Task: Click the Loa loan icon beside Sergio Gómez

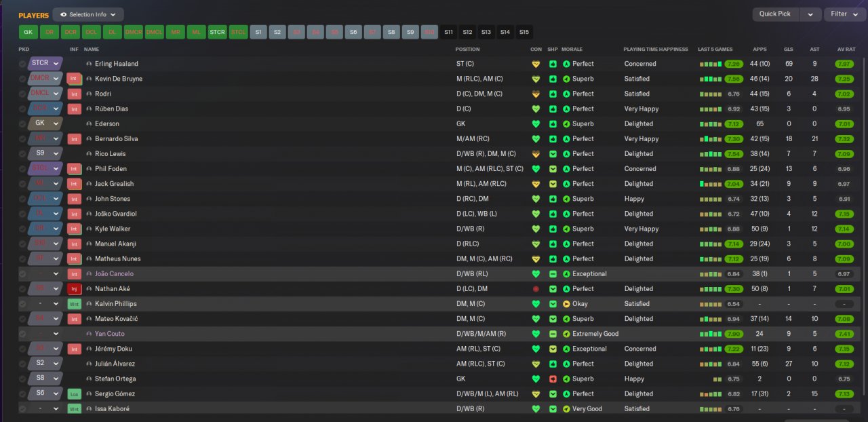Action: click(75, 394)
